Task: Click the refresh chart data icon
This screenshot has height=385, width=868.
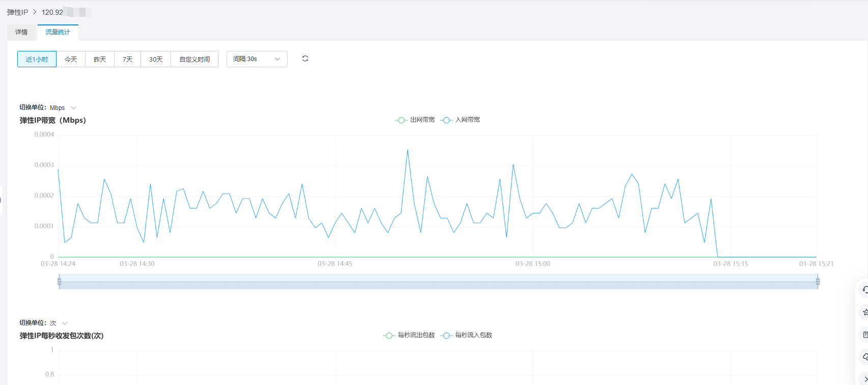Action: click(x=305, y=59)
